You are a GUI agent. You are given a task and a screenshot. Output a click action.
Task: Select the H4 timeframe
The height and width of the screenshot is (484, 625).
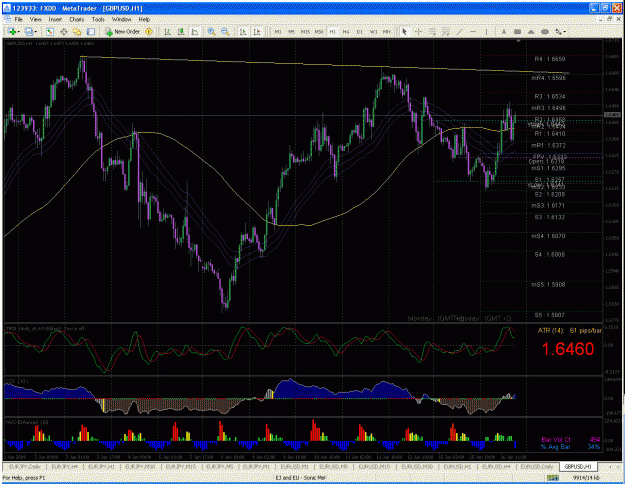(x=346, y=31)
